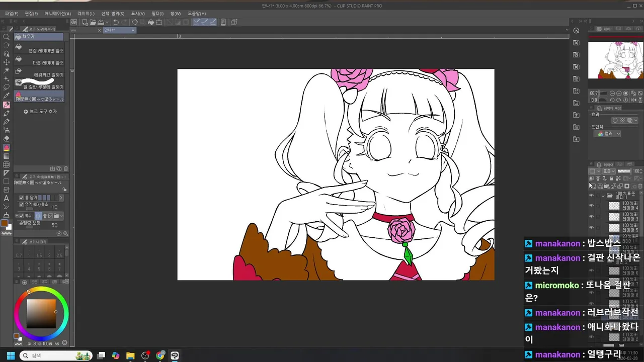The height and width of the screenshot is (362, 644).
Task: Open CLIP STUDIO launcher icon in command bar
Action: click(x=74, y=22)
